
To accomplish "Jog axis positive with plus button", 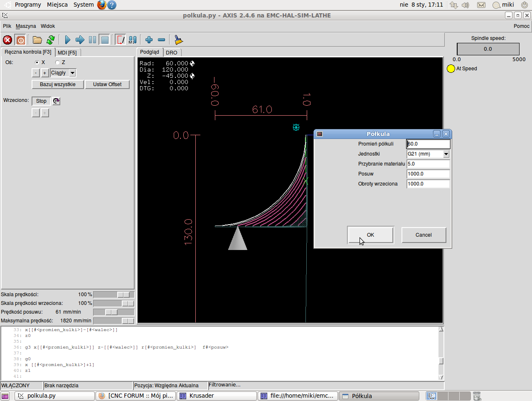I will tap(44, 73).
